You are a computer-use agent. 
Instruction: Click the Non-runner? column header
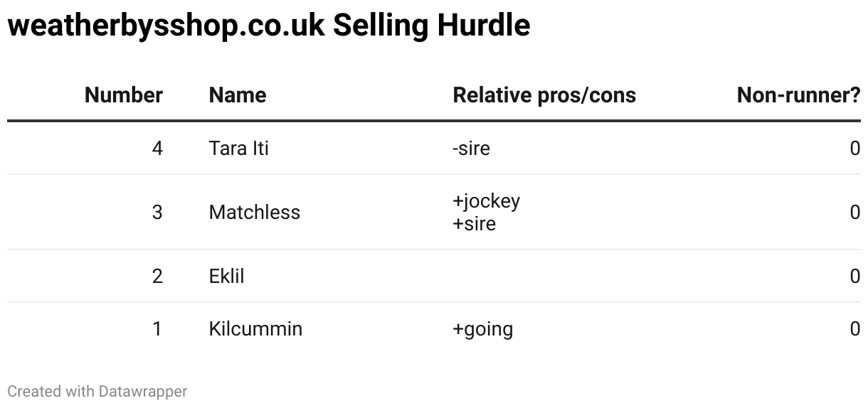[x=798, y=95]
